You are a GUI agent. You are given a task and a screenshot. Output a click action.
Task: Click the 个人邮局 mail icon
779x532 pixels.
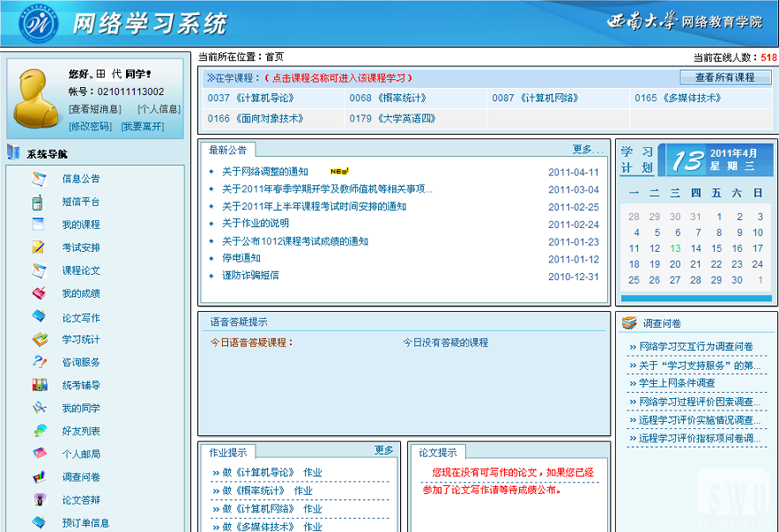coord(39,454)
